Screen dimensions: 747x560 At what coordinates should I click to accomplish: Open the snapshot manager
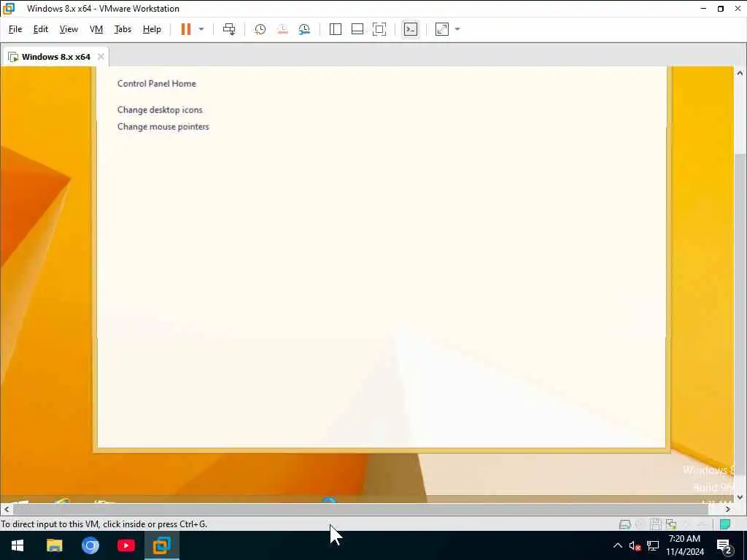click(304, 29)
